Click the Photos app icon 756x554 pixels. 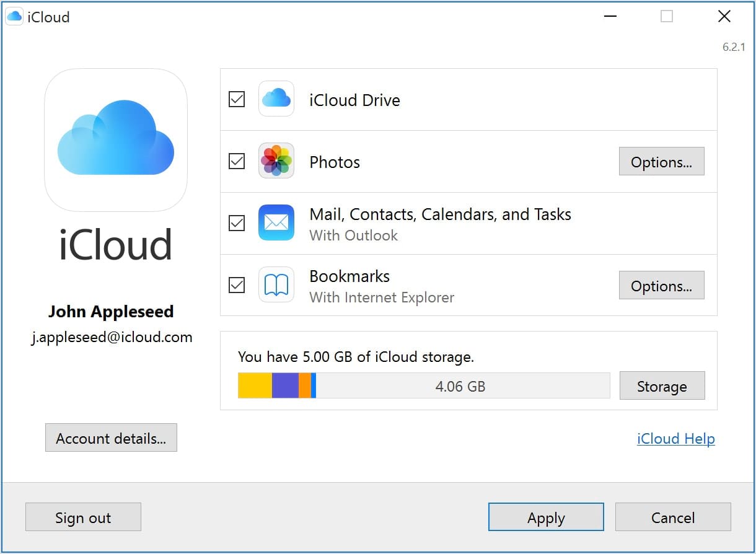pyautogui.click(x=275, y=161)
